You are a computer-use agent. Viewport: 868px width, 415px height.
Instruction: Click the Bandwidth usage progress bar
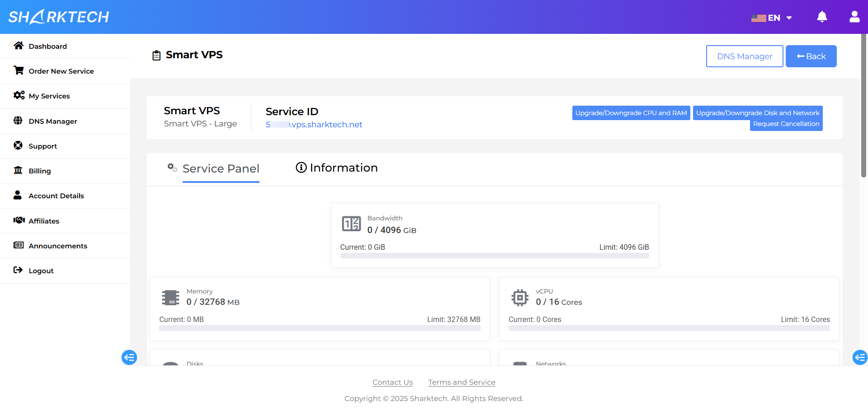[x=495, y=256]
